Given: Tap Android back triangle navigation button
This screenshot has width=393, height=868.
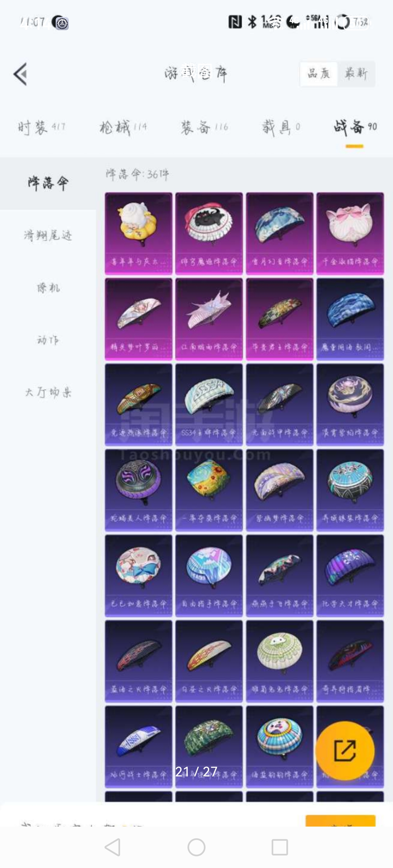Looking at the screenshot, I should (112, 847).
